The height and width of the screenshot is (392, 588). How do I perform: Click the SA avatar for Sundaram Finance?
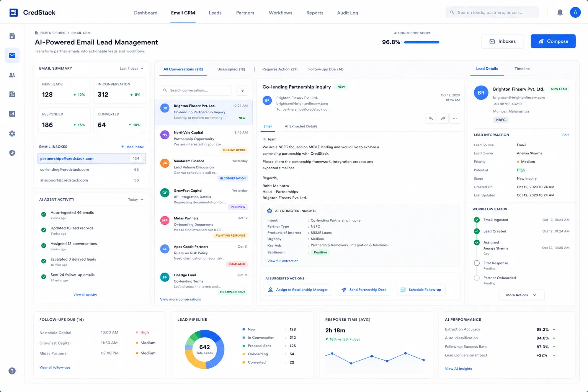[x=165, y=163]
